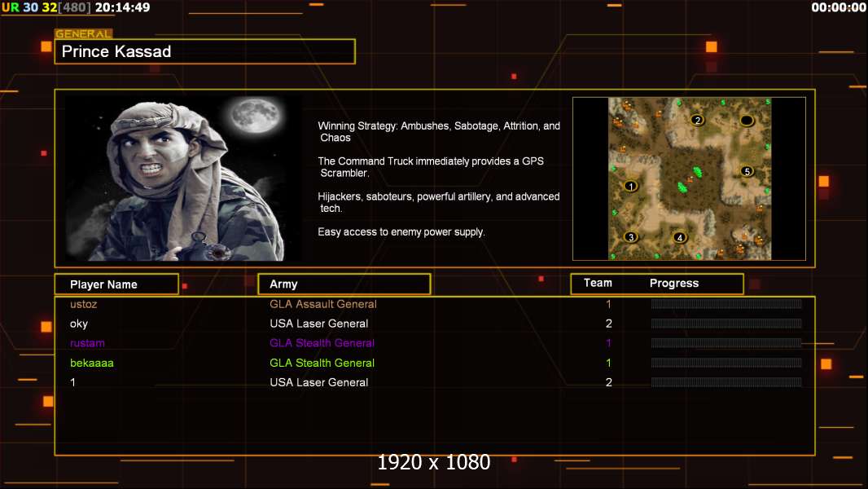868x489 pixels.
Task: Click USA Laser General army for player 1
Action: 319,382
